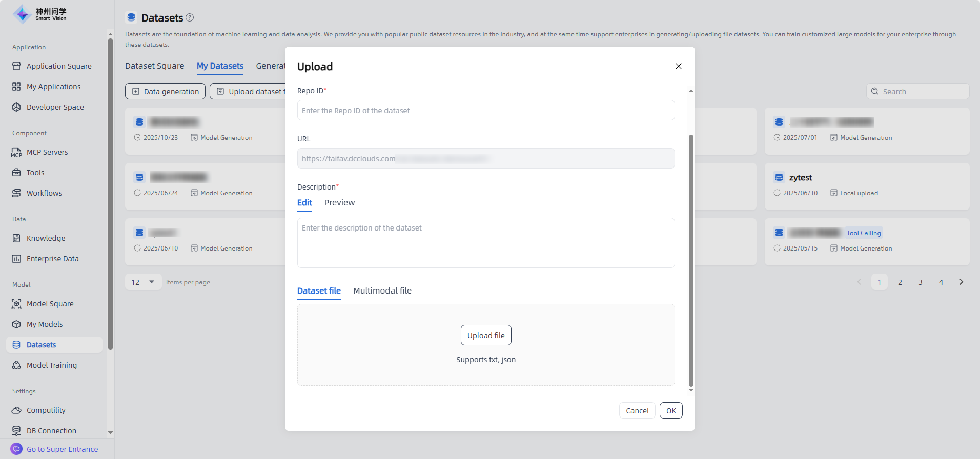Confirm the upload with OK button
Screen dimensions: 980x459
coord(671,411)
